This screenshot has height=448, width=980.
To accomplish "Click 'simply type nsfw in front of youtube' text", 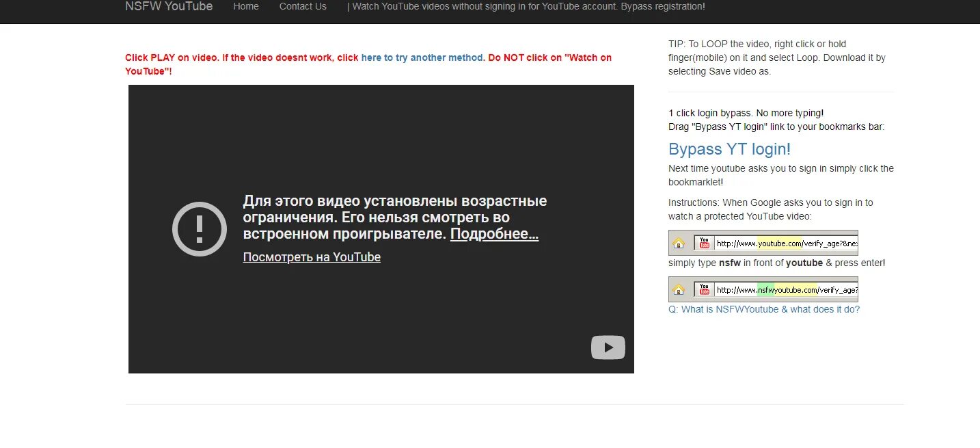I will [777, 263].
